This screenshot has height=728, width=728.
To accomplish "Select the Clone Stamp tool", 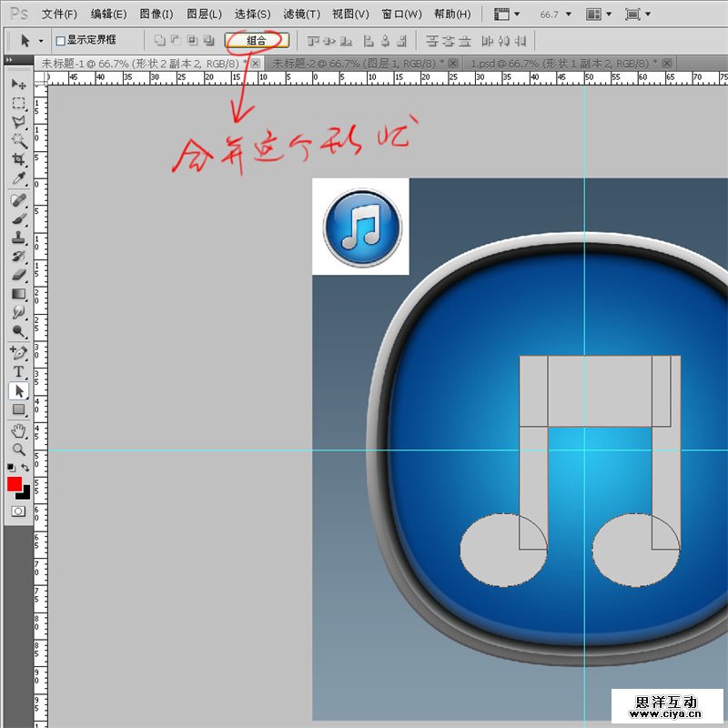I will click(18, 237).
